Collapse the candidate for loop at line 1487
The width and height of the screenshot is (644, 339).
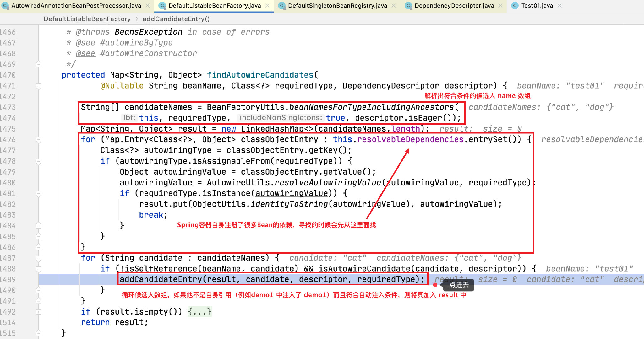(39, 258)
